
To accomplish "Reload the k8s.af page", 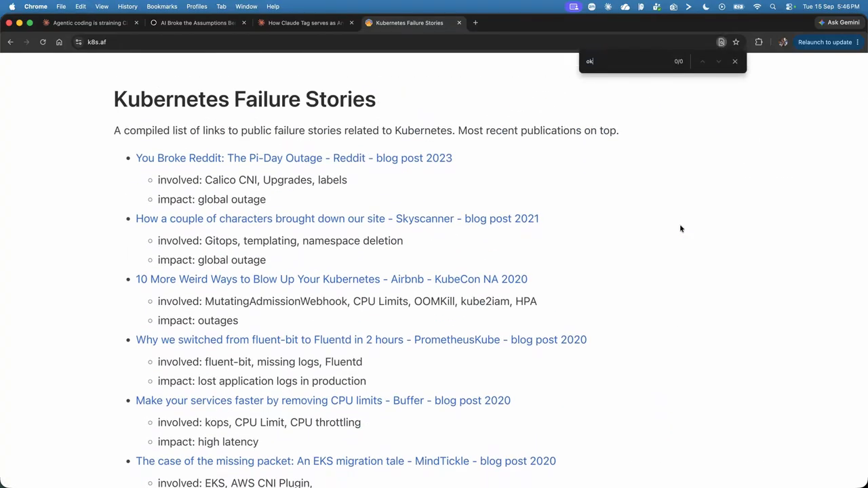I will tap(43, 42).
